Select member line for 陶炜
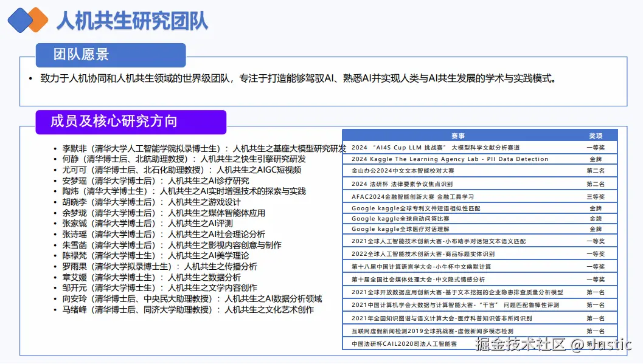 (x=184, y=191)
